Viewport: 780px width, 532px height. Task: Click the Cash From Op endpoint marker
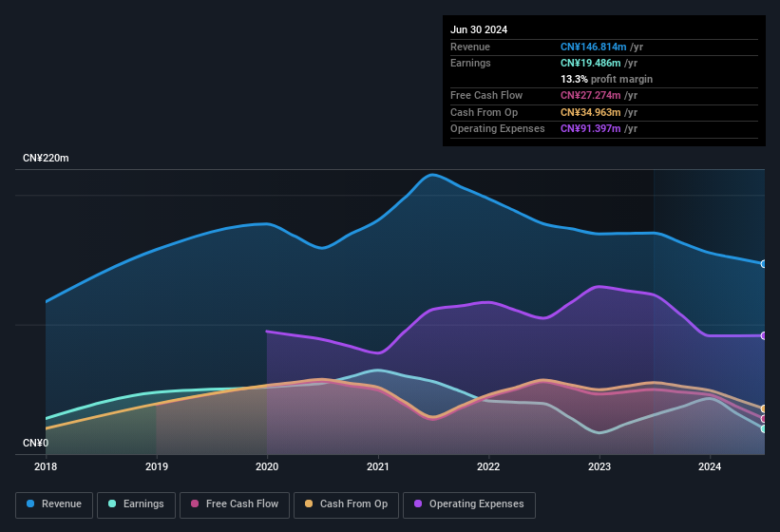764,409
